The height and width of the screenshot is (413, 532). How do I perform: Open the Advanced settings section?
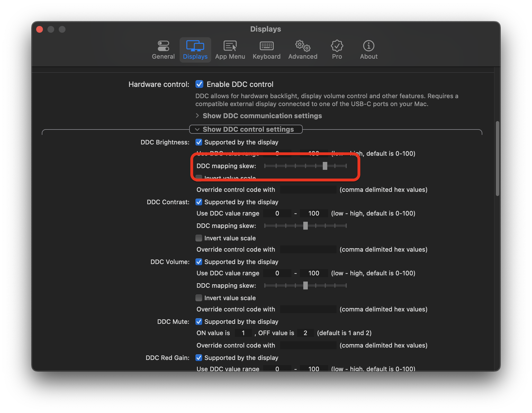click(302, 50)
